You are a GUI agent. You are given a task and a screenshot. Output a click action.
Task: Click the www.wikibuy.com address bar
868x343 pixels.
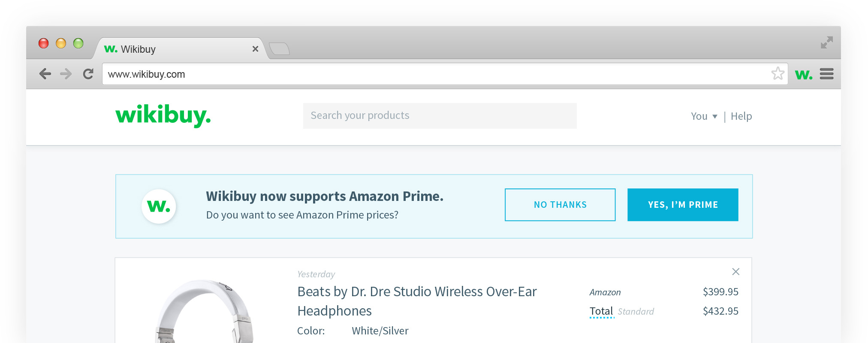tap(429, 74)
